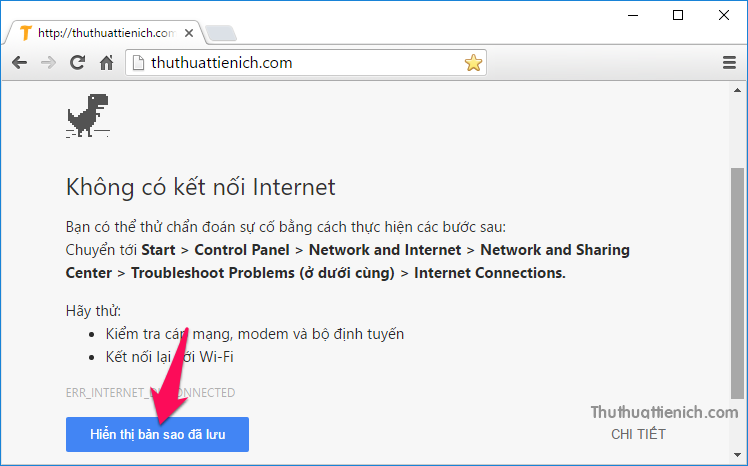Focus the address bar URL field
Screen dimensions: 748x466
click(x=300, y=63)
